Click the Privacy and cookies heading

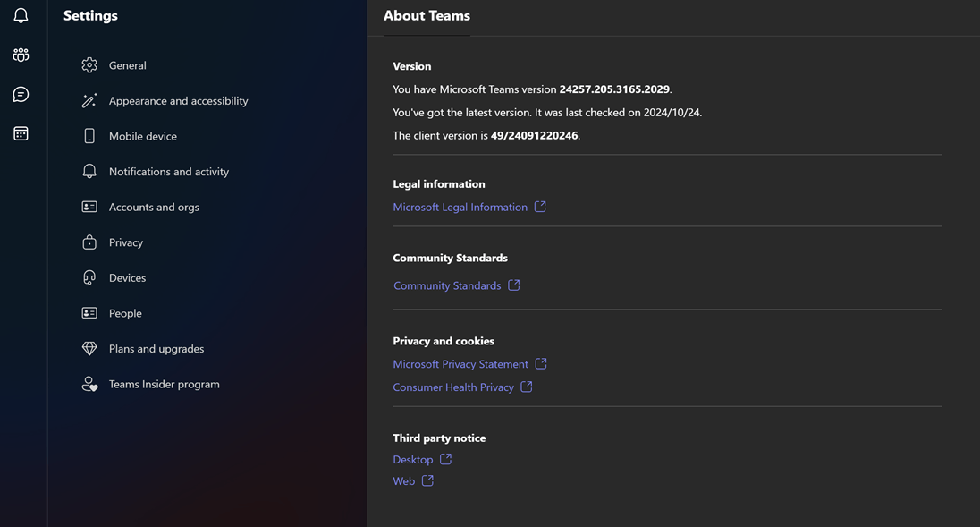pos(444,341)
